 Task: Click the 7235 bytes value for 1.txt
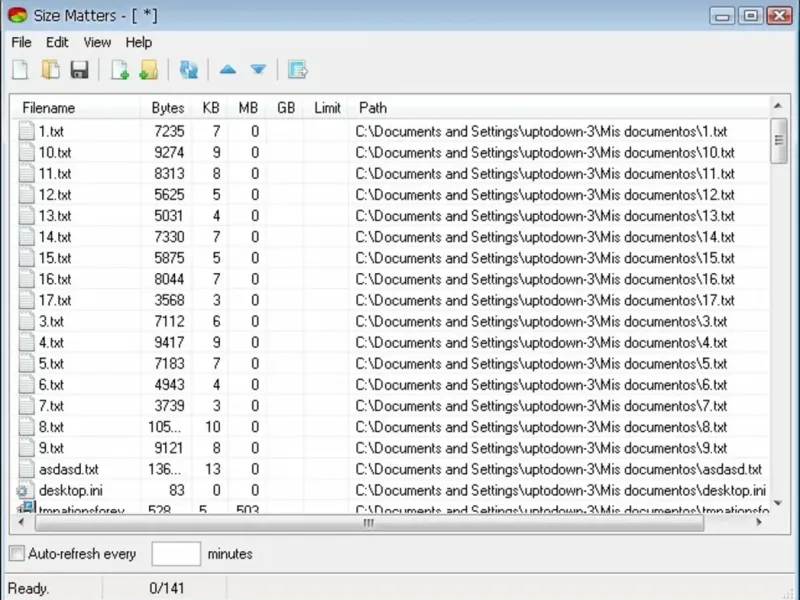[169, 132]
